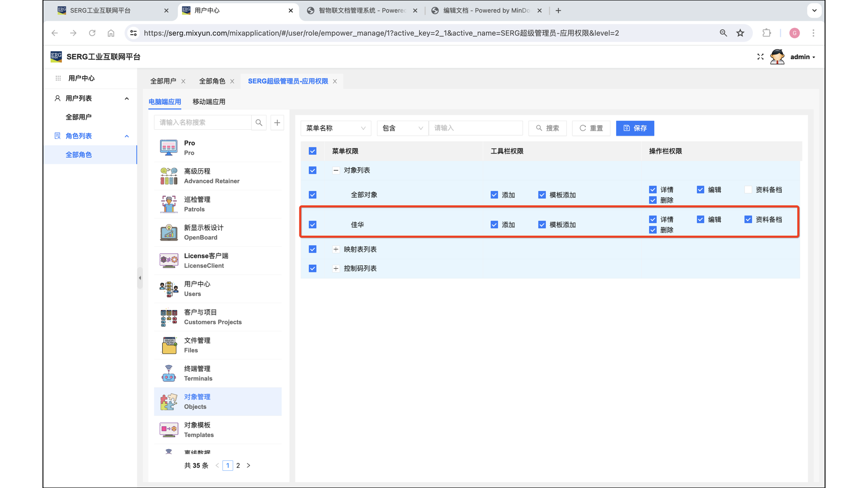This screenshot has width=868, height=488.
Task: Select the LicenseClient app icon
Action: [169, 261]
